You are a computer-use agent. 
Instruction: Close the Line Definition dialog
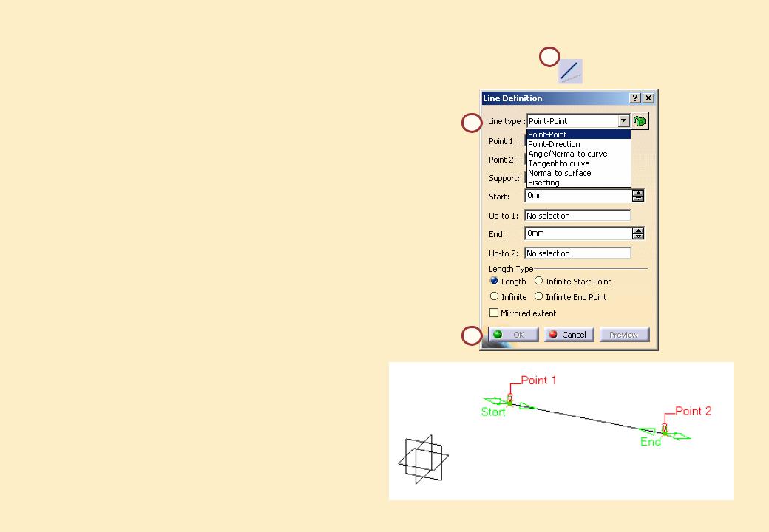[x=648, y=98]
